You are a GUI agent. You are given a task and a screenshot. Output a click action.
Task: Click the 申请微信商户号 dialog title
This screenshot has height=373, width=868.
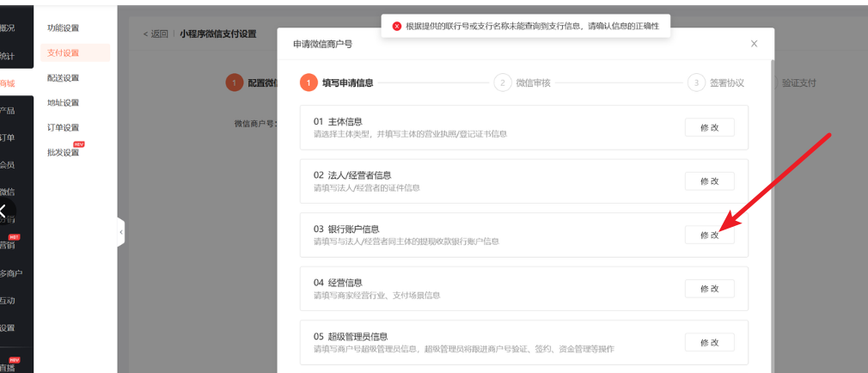[323, 44]
